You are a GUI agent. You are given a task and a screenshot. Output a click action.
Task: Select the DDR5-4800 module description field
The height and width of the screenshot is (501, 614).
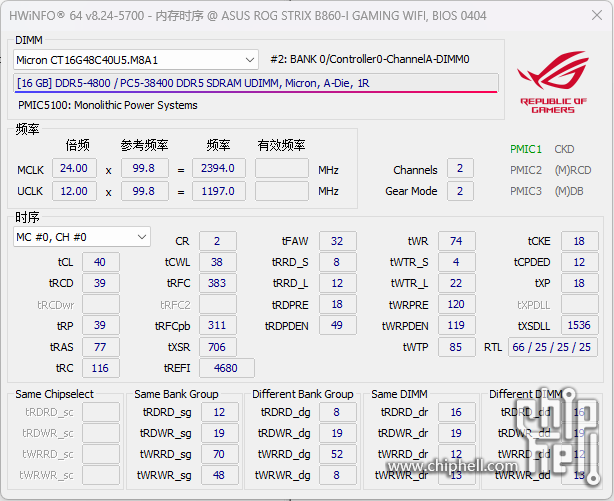(x=256, y=83)
